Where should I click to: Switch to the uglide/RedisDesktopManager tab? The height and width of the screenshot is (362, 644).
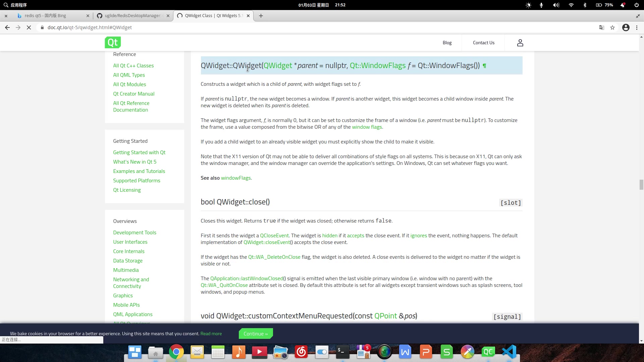coord(132,16)
